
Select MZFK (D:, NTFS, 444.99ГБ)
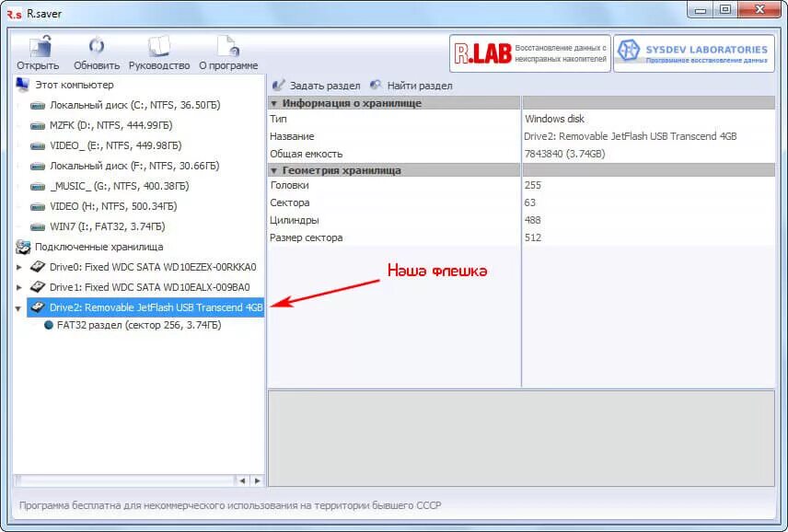click(x=110, y=125)
